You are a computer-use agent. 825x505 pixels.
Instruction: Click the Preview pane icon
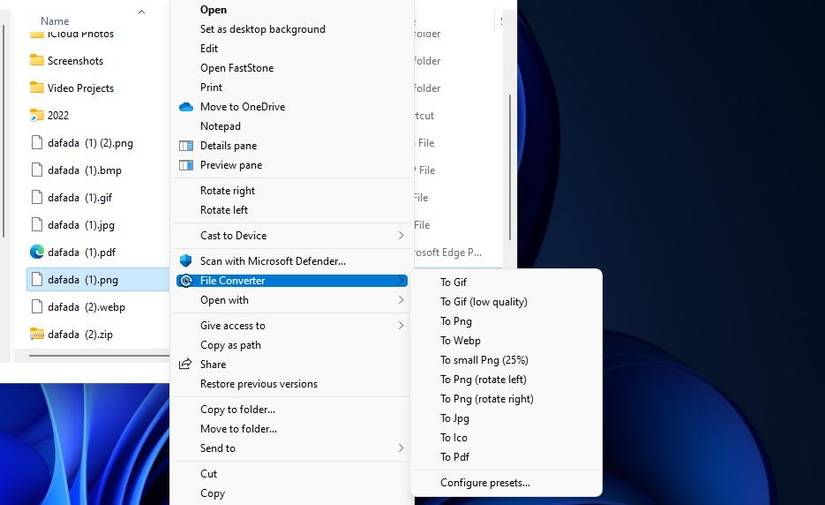(x=186, y=165)
